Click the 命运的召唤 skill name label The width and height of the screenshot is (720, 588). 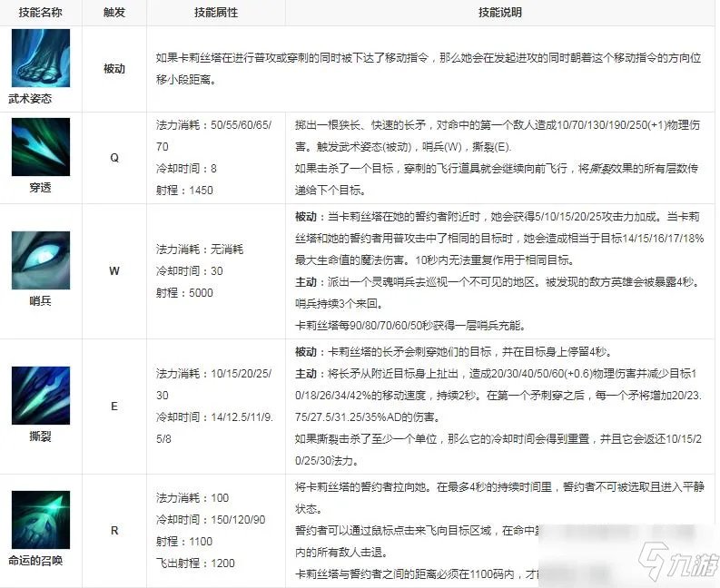point(35,560)
